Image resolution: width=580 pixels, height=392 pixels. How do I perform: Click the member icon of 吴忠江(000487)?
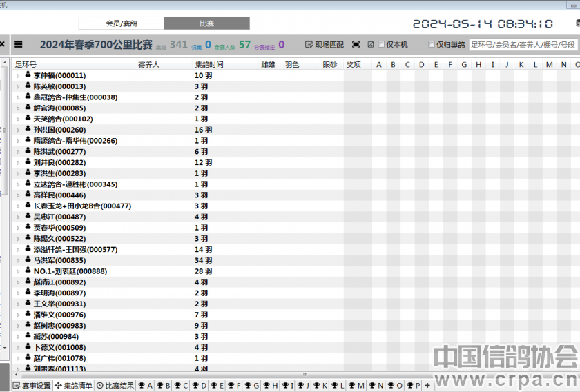(28, 216)
